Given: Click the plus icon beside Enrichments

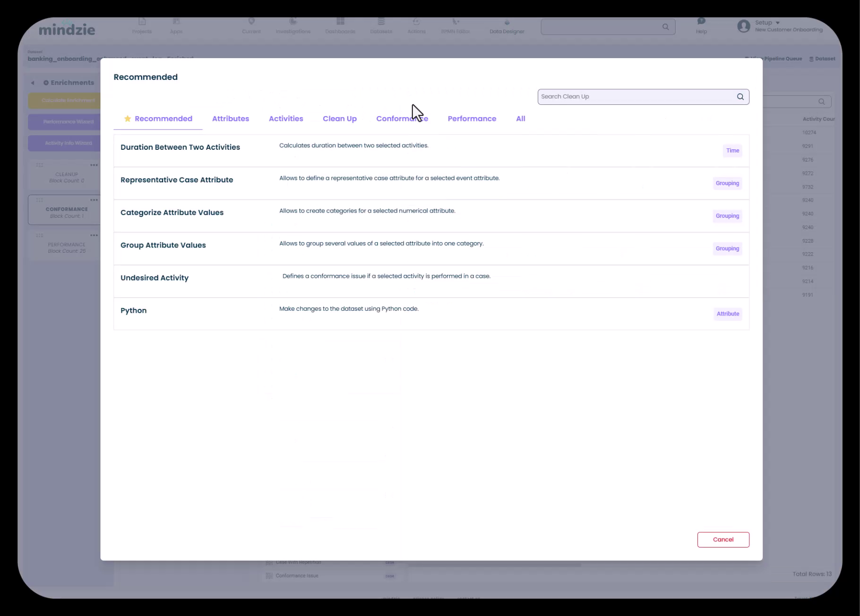Looking at the screenshot, I should click(x=46, y=83).
